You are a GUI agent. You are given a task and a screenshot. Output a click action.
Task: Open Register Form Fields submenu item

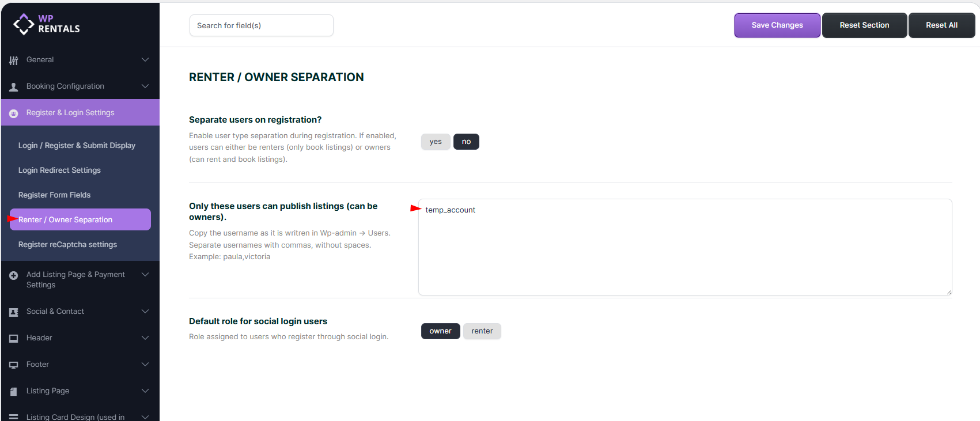[54, 195]
